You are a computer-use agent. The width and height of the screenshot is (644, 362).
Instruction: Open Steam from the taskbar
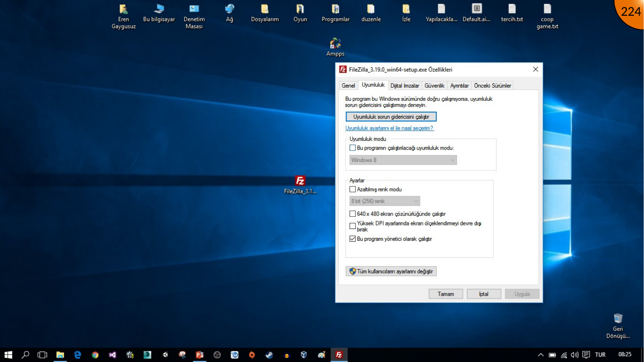[x=269, y=355]
